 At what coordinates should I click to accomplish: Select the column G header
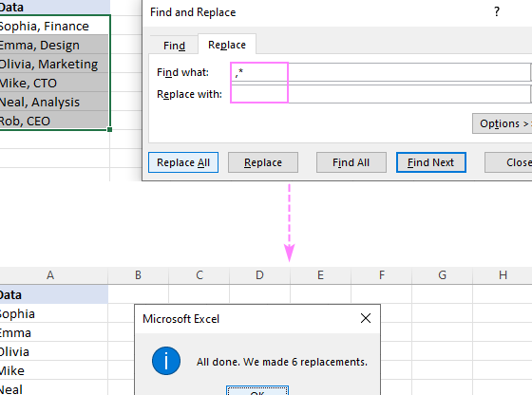442,275
